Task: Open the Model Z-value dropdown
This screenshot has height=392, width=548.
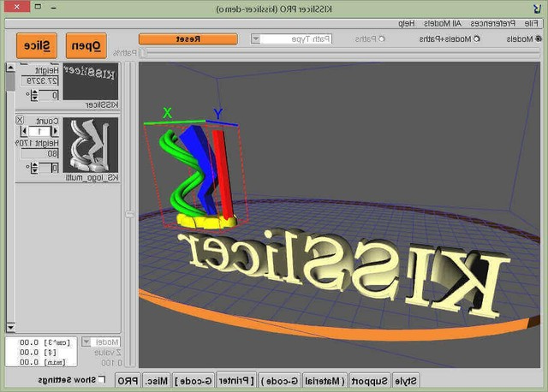Action: point(86,342)
